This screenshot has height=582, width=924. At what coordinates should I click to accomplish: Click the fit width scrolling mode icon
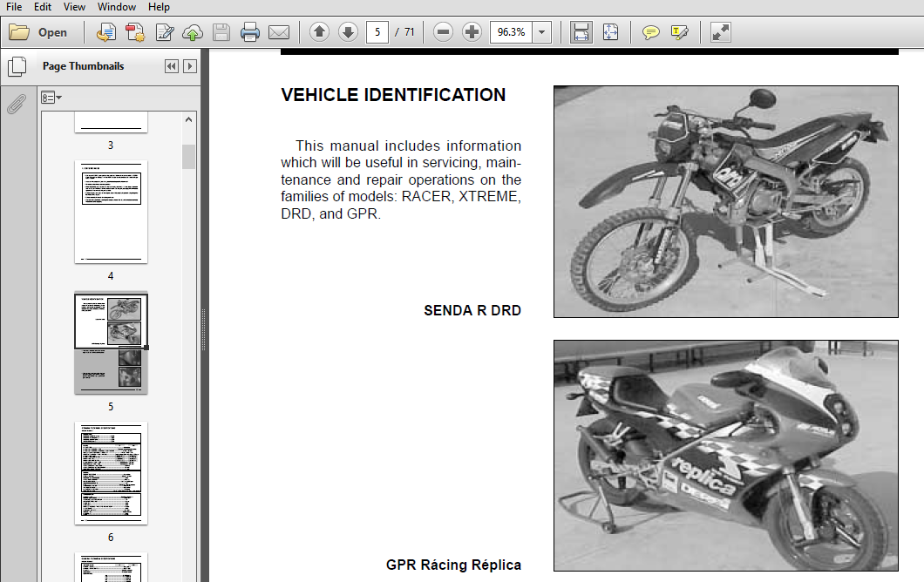[581, 32]
